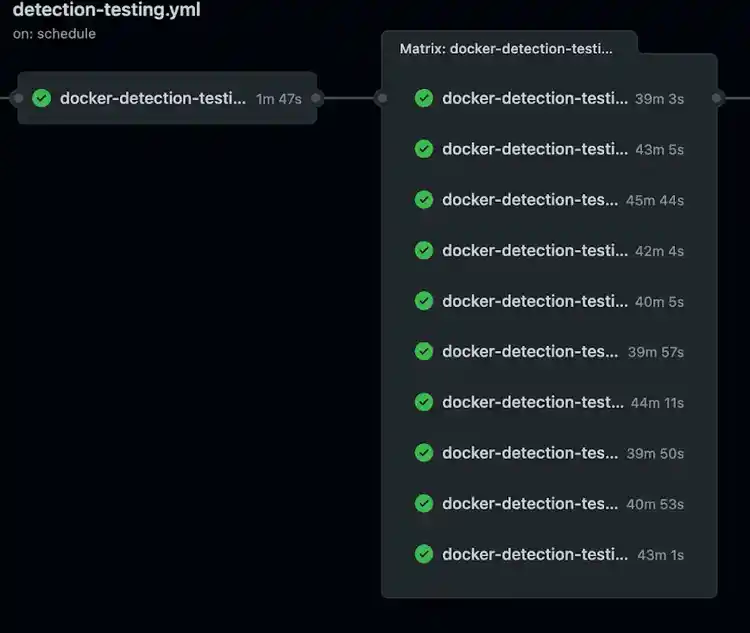
Task: Click success check icon of the 44m 11s job
Action: click(x=424, y=402)
